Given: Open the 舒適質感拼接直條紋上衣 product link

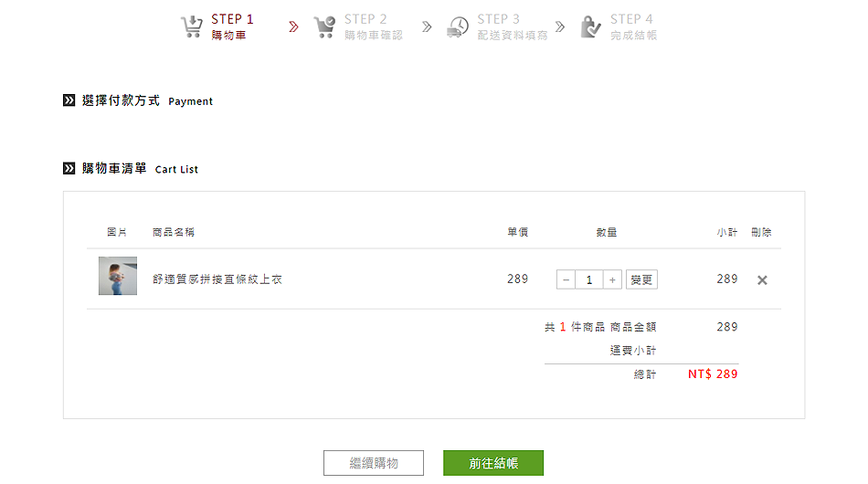Looking at the screenshot, I should pyautogui.click(x=217, y=279).
